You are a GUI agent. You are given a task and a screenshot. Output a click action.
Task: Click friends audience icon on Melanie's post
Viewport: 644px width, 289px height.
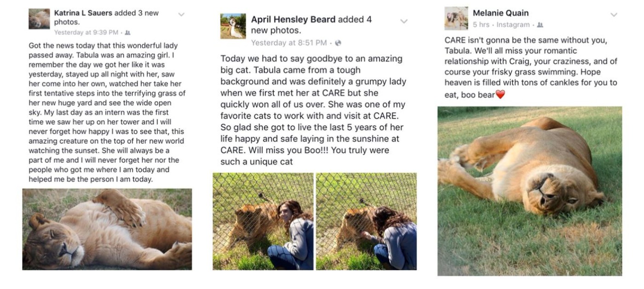[540, 25]
